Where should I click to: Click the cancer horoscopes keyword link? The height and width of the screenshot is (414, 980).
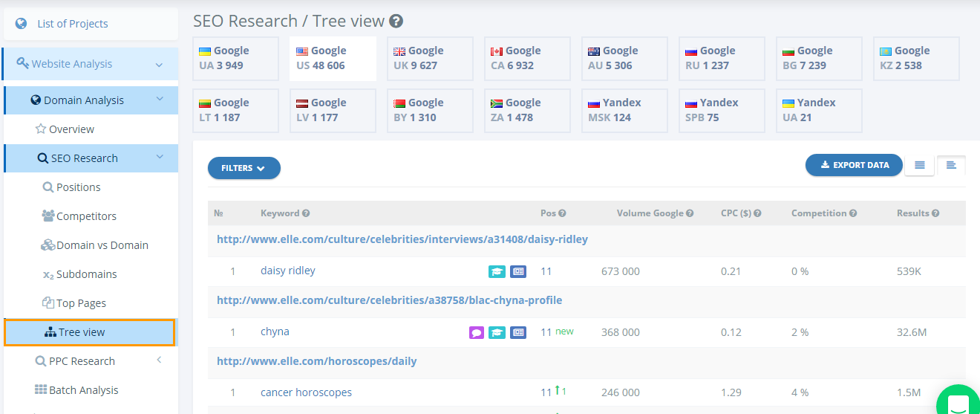(x=306, y=392)
